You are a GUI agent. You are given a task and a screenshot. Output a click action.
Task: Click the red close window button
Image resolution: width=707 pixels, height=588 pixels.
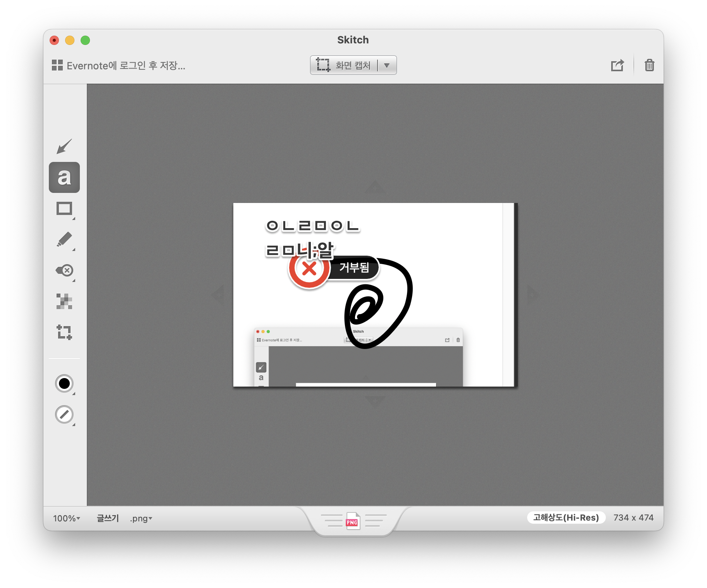(54, 40)
